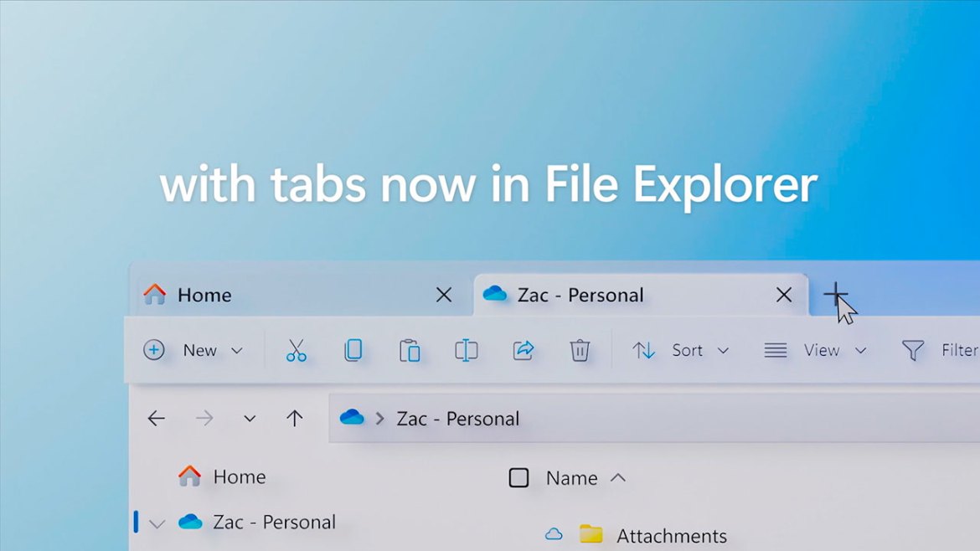
Task: Open recent locations dropdown chevron
Action: click(250, 419)
